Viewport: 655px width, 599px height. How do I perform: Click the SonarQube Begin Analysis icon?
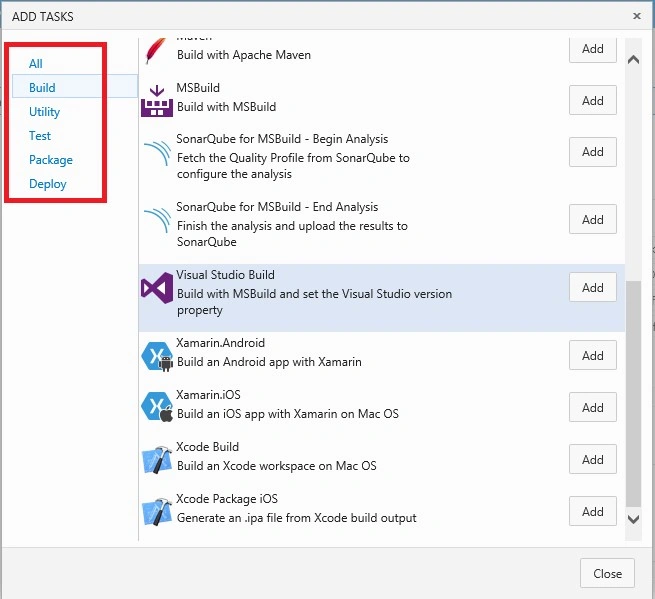157,153
